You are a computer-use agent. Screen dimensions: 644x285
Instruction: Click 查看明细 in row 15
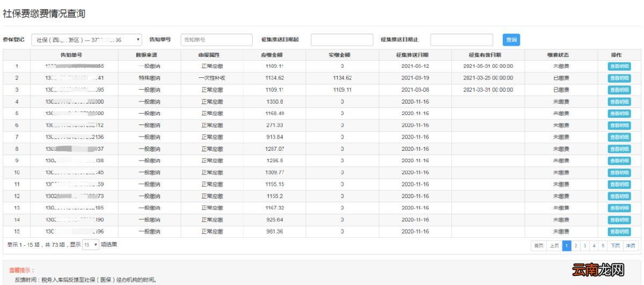click(x=619, y=232)
